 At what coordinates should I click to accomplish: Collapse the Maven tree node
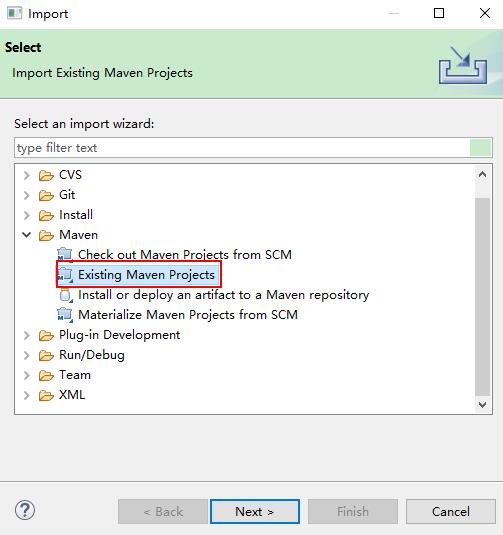tap(27, 235)
